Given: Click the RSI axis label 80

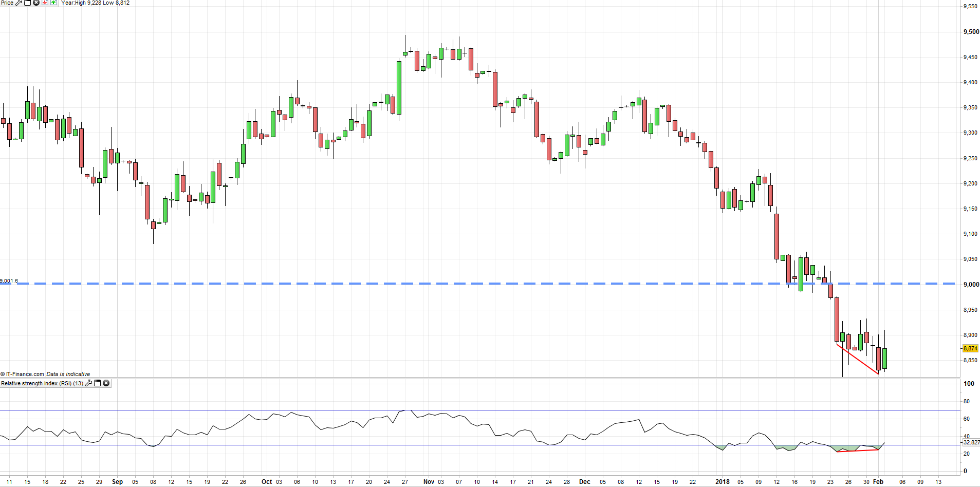Looking at the screenshot, I should [x=967, y=401].
